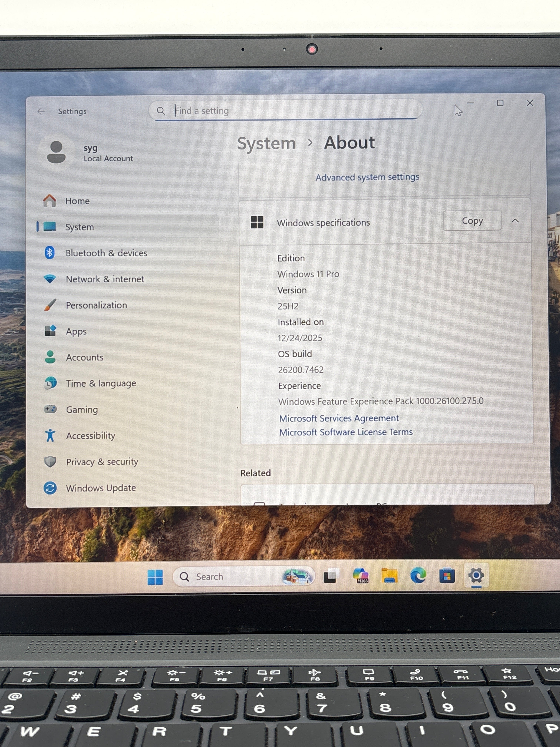Image resolution: width=560 pixels, height=747 pixels.
Task: Click the Personalization paintbrush icon
Action: click(50, 305)
